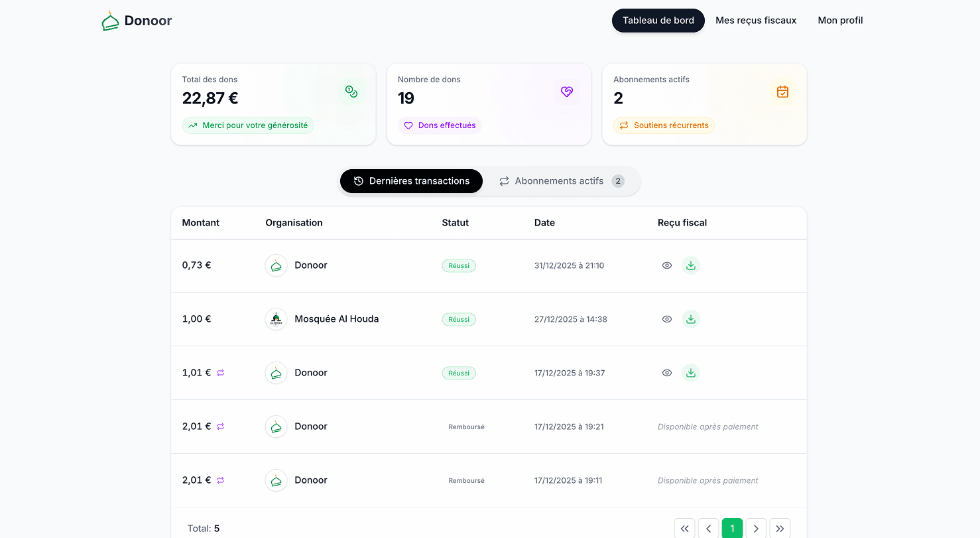The height and width of the screenshot is (538, 980).
Task: Click the coin icon on Total des dons card
Action: (351, 92)
